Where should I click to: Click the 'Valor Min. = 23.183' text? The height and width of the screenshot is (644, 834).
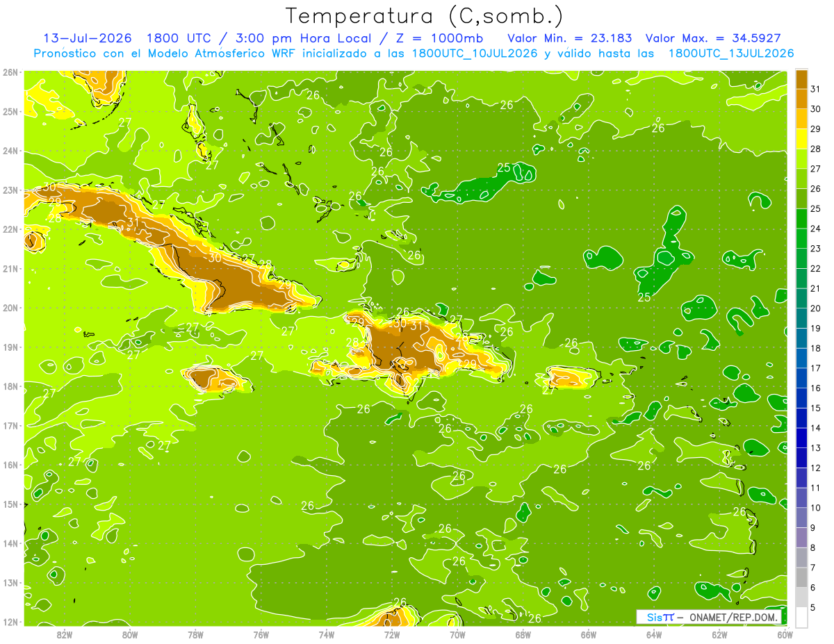pyautogui.click(x=569, y=38)
